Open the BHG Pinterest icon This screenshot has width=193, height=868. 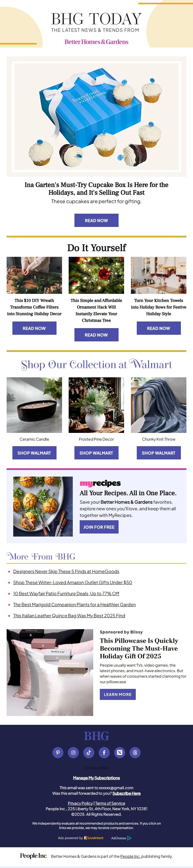click(x=58, y=752)
